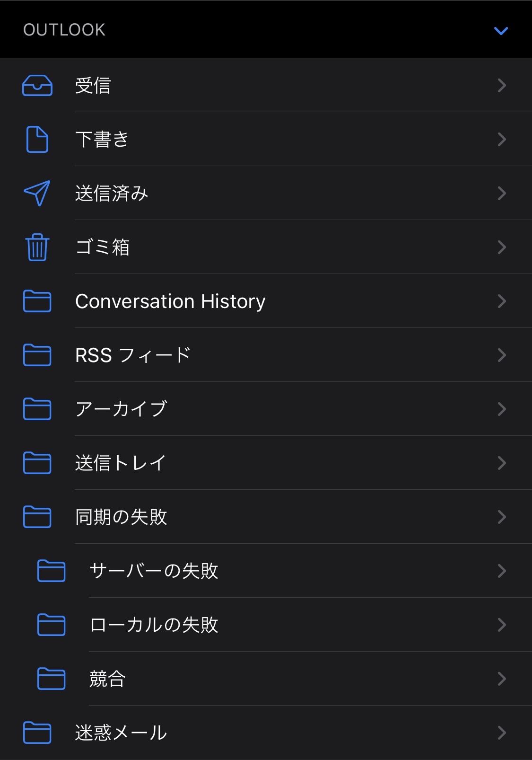This screenshot has width=532, height=760.
Task: Open the ゴミ箱 mailbox label
Action: [103, 247]
